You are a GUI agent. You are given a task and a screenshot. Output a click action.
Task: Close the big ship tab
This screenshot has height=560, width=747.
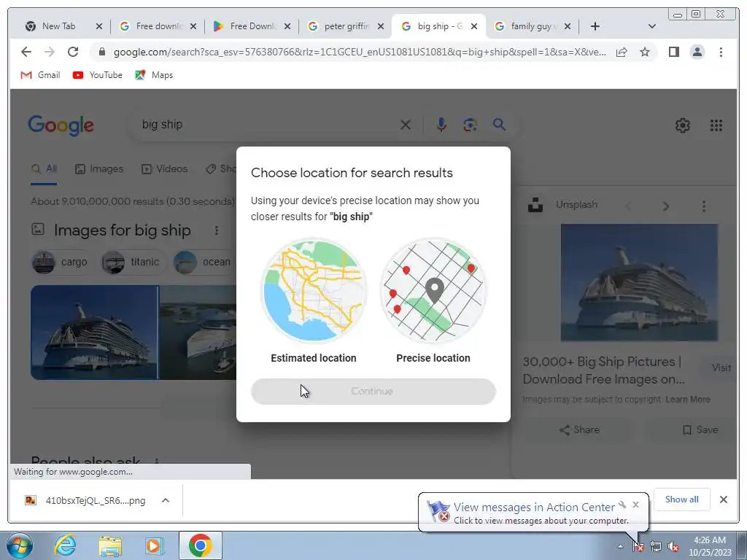pyautogui.click(x=474, y=26)
